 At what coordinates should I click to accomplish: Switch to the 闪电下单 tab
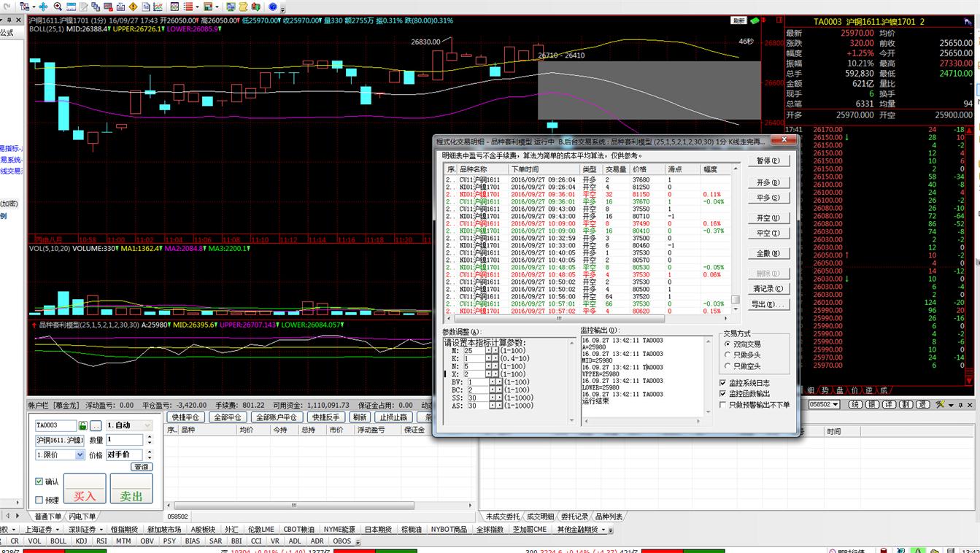click(x=82, y=517)
